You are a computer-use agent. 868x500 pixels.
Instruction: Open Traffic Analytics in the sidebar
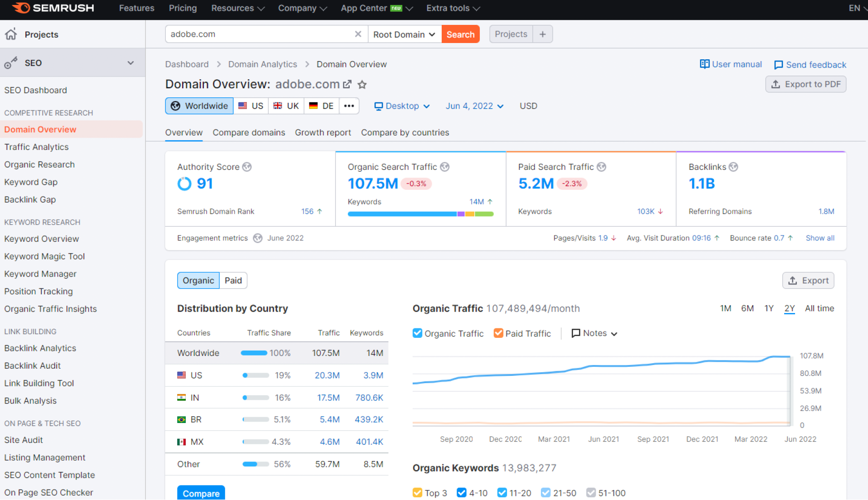(36, 147)
